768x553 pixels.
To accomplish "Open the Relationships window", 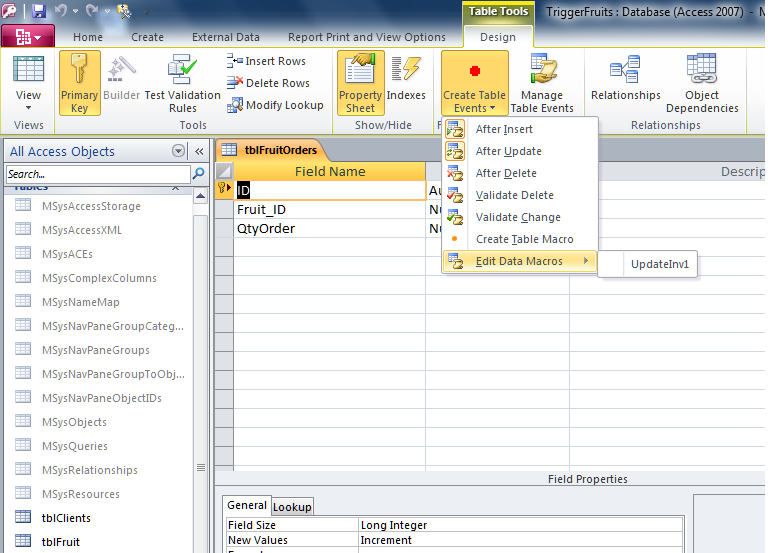I will [625, 77].
